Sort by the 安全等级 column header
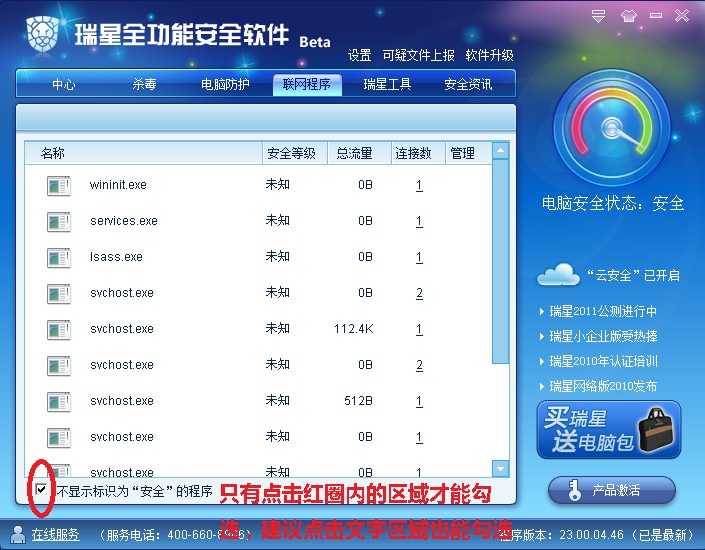705x550 pixels. coord(294,153)
